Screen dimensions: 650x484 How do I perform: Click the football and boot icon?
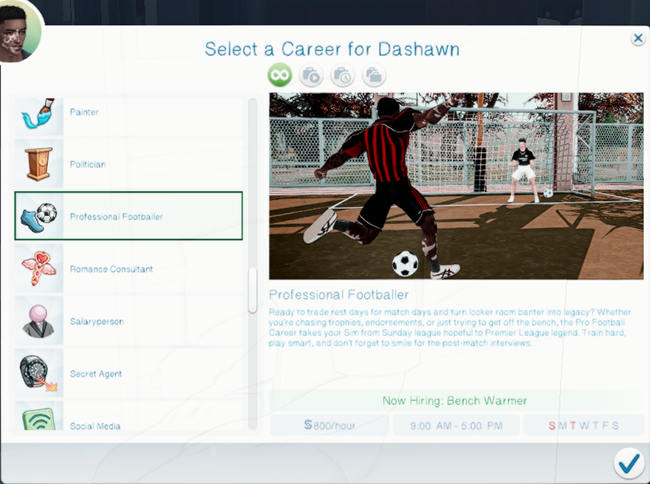coord(39,216)
